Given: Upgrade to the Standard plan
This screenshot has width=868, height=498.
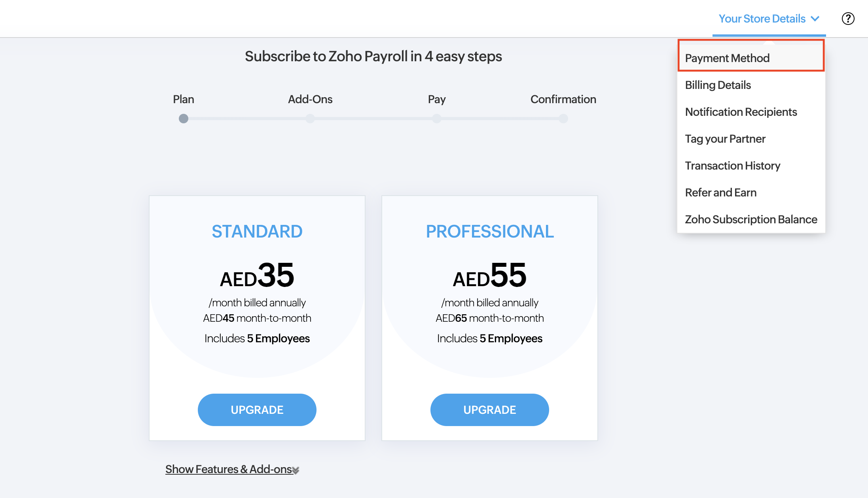Looking at the screenshot, I should [x=257, y=410].
